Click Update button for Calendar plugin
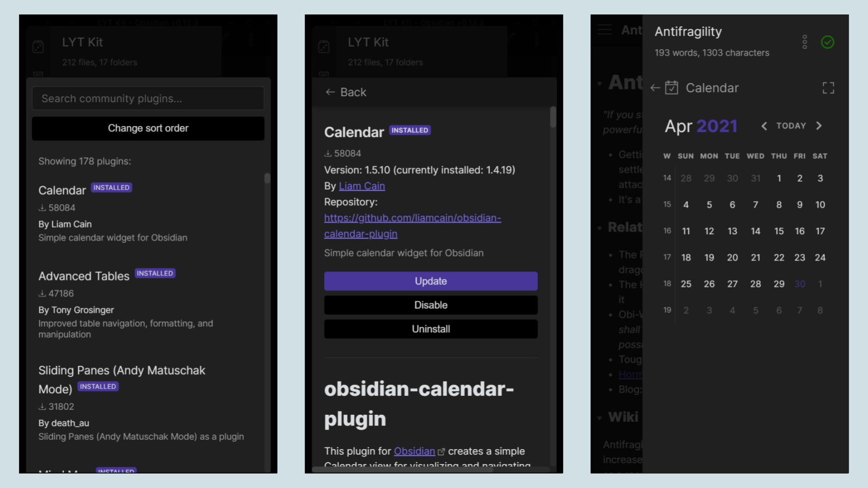This screenshot has height=488, width=868. pyautogui.click(x=431, y=281)
